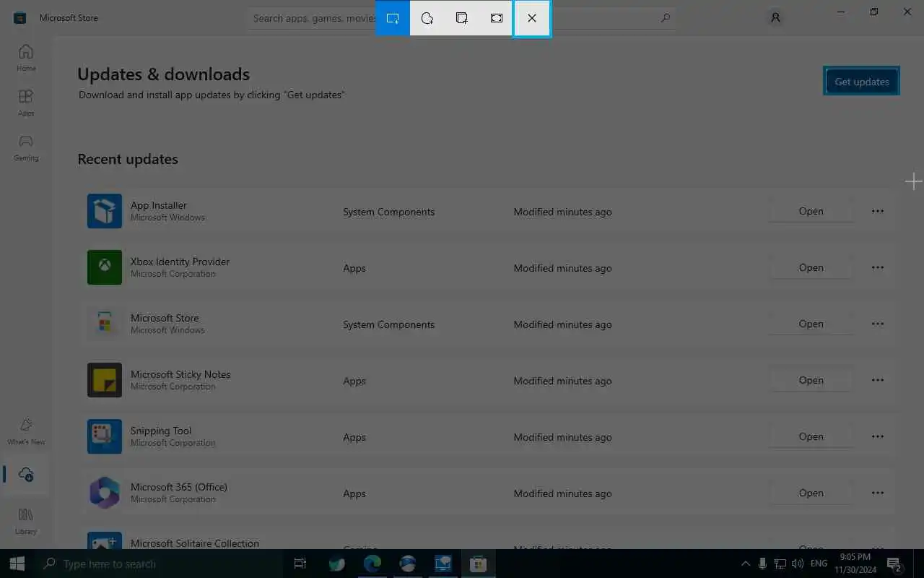Show hidden tray icons
The height and width of the screenshot is (578, 924).
[x=746, y=564]
